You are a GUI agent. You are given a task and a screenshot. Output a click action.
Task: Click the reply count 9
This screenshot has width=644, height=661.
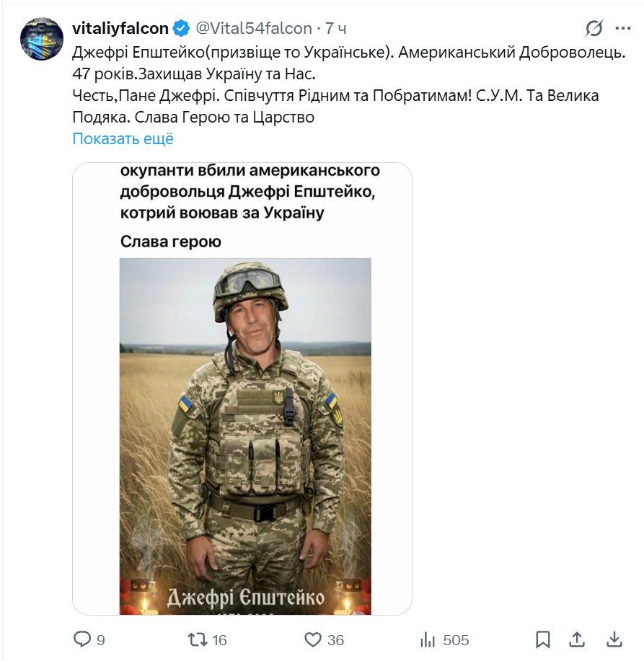[x=101, y=640]
